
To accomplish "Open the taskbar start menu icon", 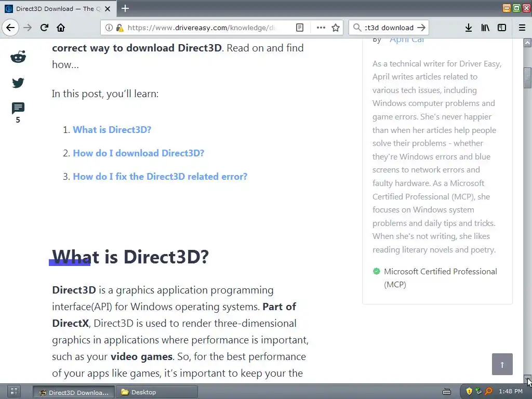I will pos(14,391).
